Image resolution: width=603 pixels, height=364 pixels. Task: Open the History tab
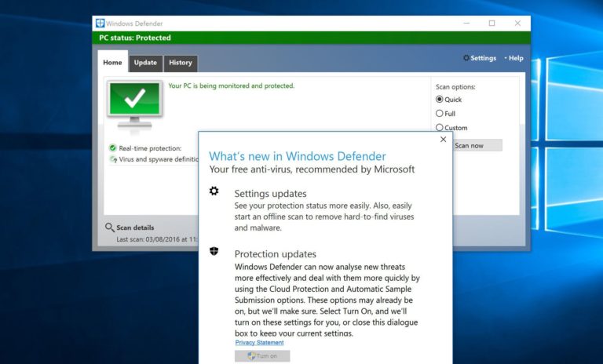click(x=181, y=63)
